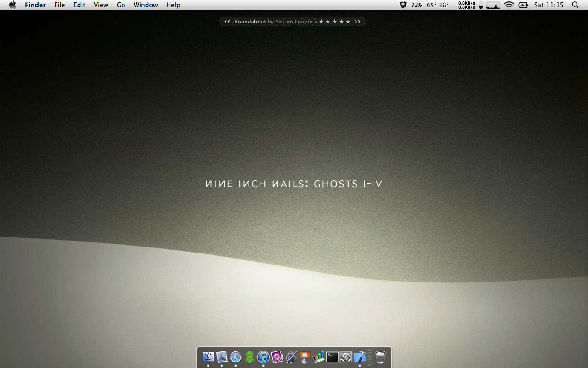Viewport: 588px width, 368px height.
Task: Launch Xcode hammer and blueprint icon
Action: pyautogui.click(x=360, y=356)
